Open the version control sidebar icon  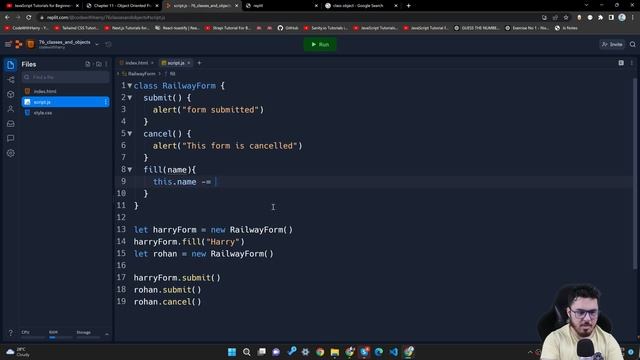(x=11, y=80)
